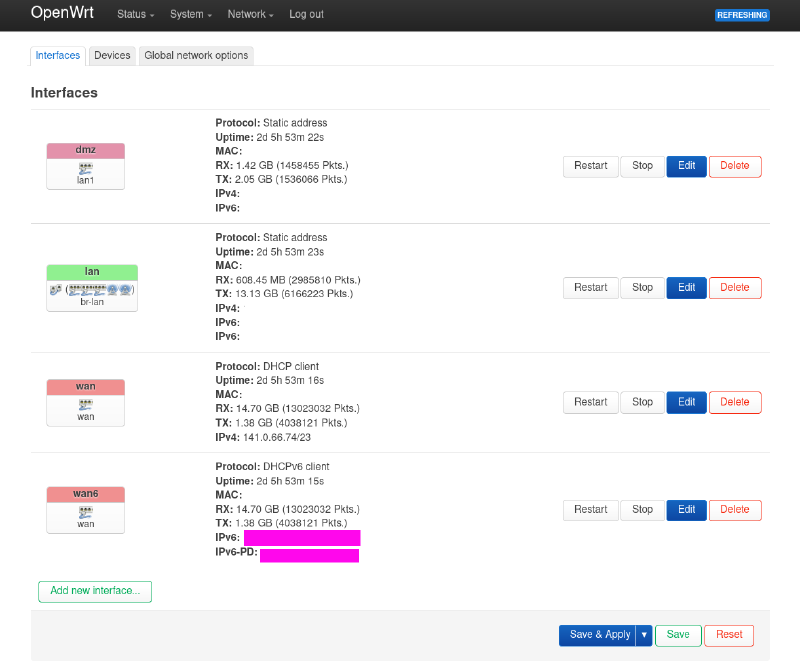Viewport: 800px width, 668px height.
Task: Delete the wan6 interface
Action: pyautogui.click(x=735, y=510)
